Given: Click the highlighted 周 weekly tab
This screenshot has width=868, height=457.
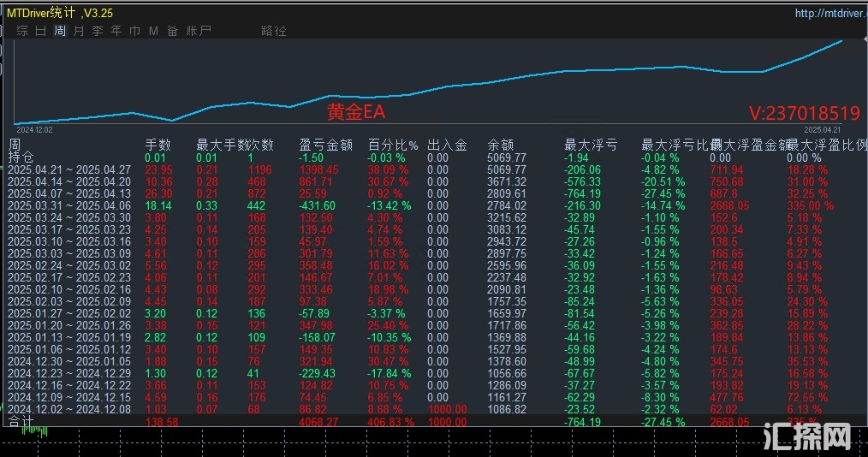Looking at the screenshot, I should click(60, 31).
